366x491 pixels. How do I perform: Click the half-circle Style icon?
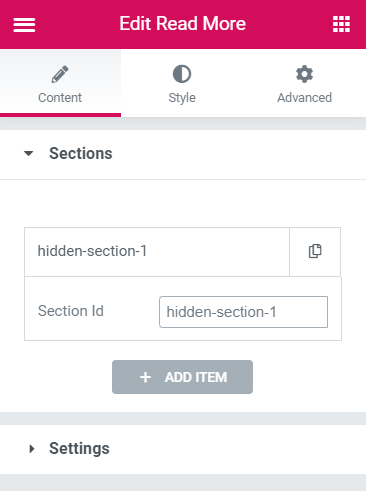(182, 74)
